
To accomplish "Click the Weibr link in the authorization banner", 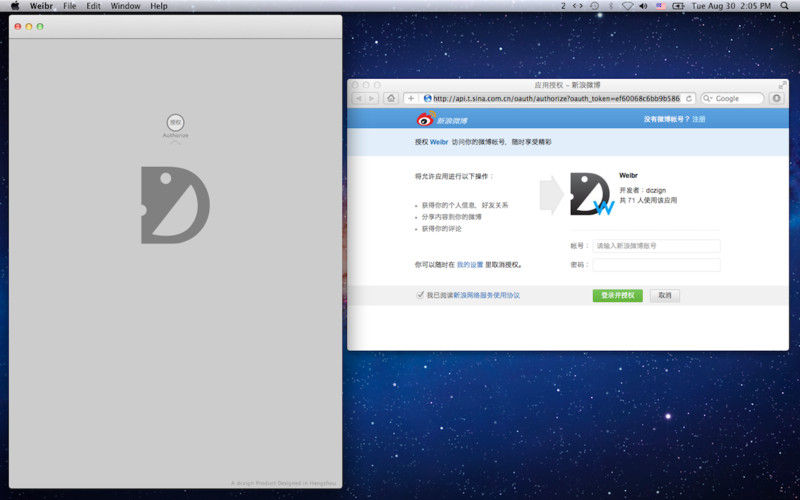I will click(x=439, y=142).
